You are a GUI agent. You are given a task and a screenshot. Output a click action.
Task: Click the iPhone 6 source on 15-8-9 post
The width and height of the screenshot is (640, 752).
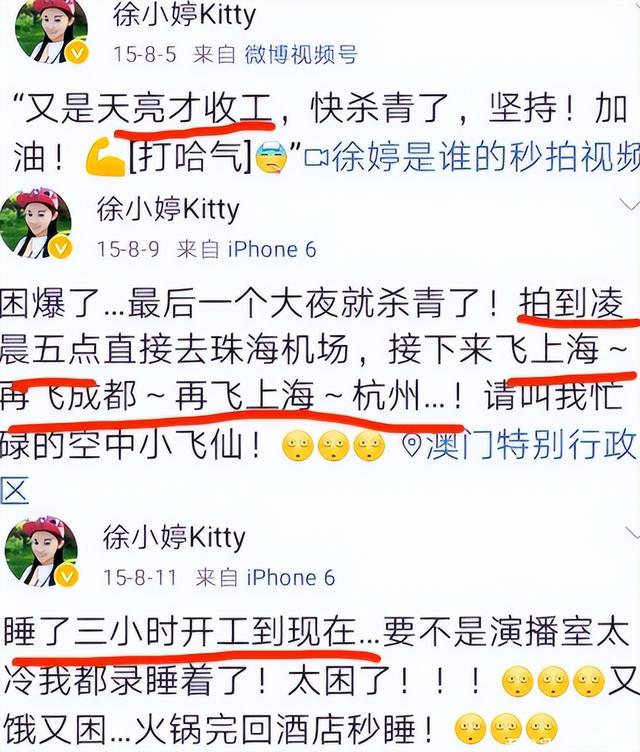coord(272,249)
